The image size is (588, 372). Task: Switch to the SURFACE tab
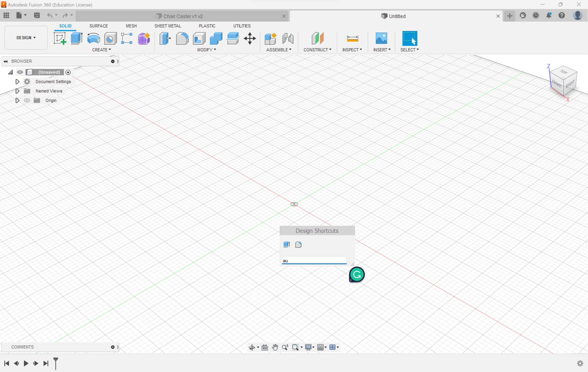click(x=98, y=26)
